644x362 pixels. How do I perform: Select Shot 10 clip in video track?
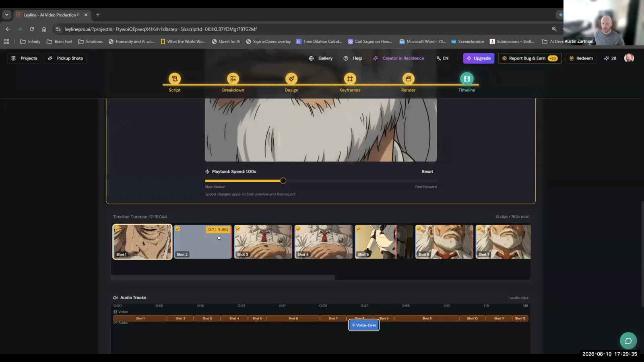pos(472,318)
